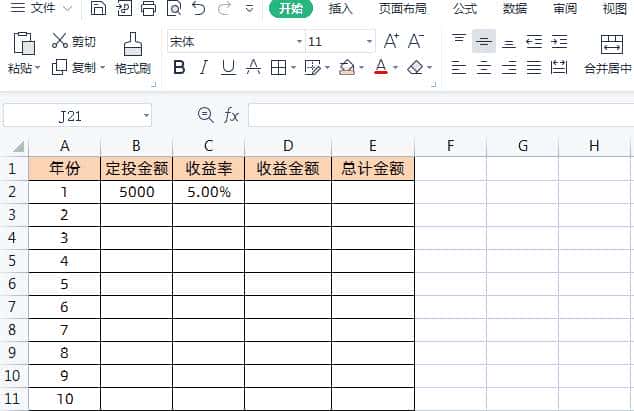Click the bottom align icon
The width and height of the screenshot is (634, 411).
[509, 43]
